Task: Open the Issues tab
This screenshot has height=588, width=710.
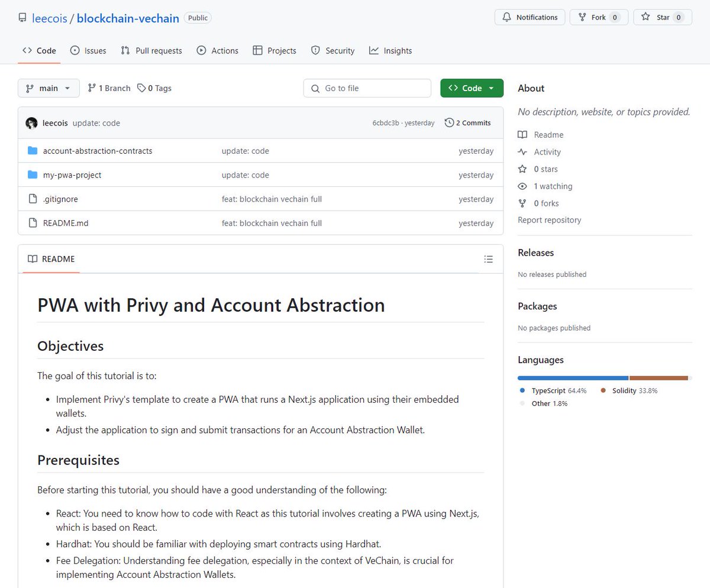Action: 88,51
